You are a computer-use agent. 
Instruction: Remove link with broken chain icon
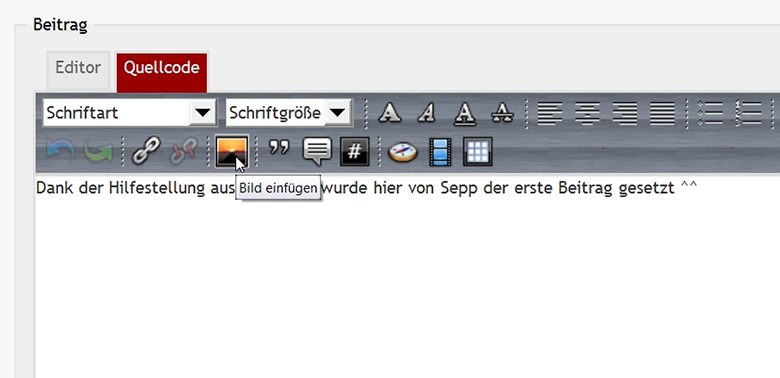click(x=183, y=151)
